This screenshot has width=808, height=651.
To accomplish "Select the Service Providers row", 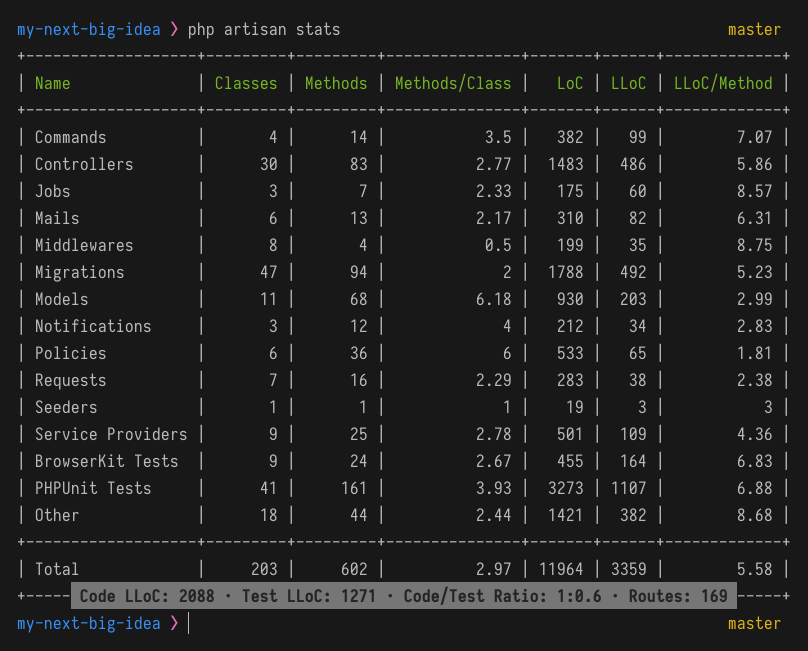I will (110, 434).
